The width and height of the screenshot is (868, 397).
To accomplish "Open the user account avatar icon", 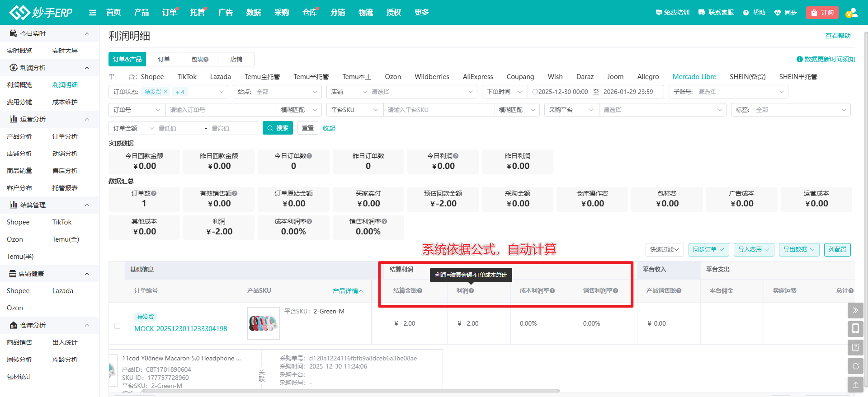I will click(x=851, y=13).
